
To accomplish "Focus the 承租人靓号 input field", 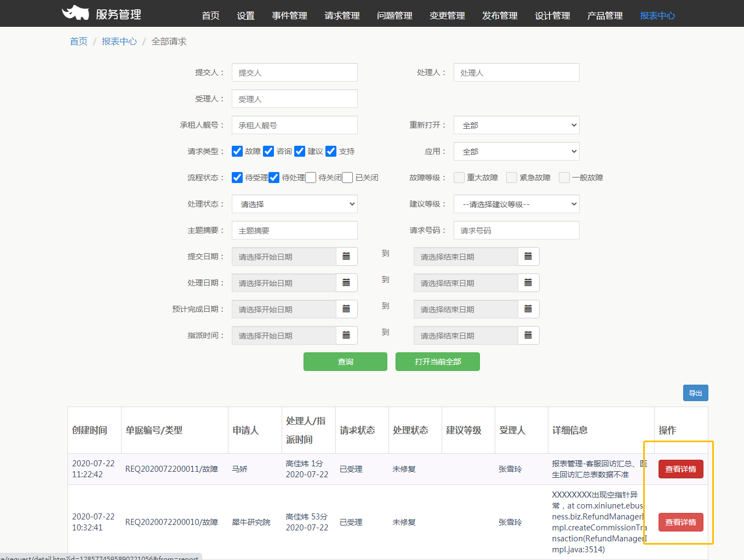I will click(x=295, y=125).
